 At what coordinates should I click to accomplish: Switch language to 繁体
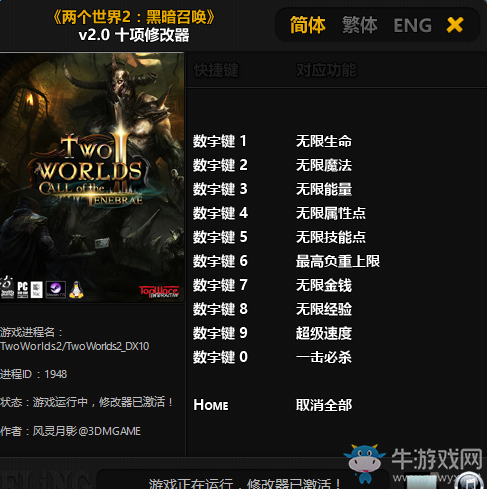pos(360,25)
